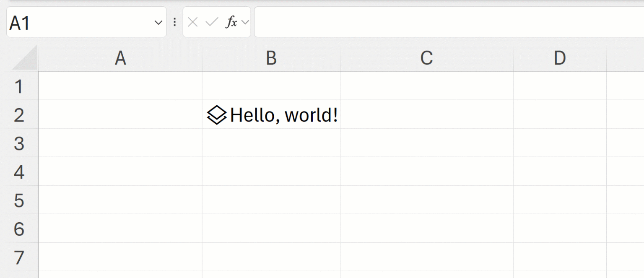The image size is (644, 278).
Task: Click the Enter checkmark icon in formula bar
Action: (212, 22)
